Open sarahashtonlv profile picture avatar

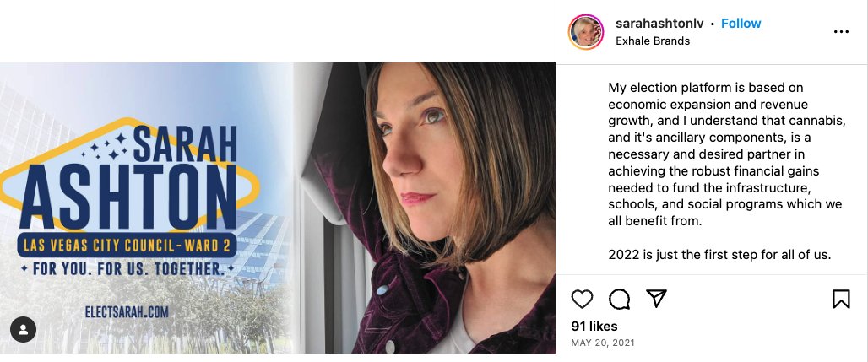pyautogui.click(x=585, y=32)
